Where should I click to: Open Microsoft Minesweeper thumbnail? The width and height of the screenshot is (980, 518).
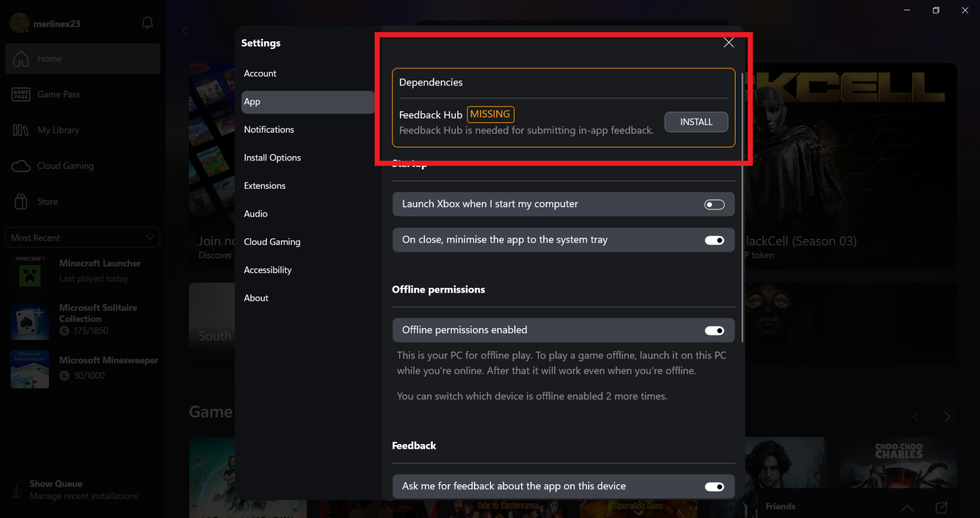(30, 369)
